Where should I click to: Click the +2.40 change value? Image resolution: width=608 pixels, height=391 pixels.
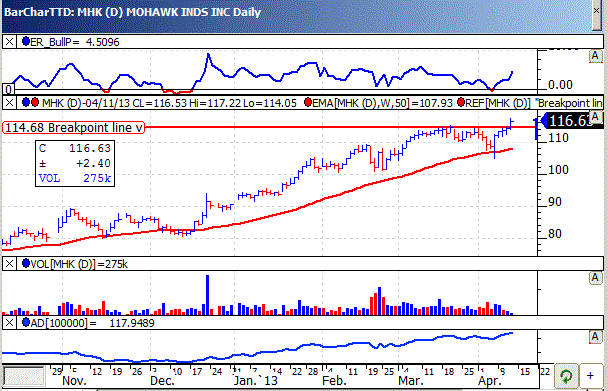[93, 163]
